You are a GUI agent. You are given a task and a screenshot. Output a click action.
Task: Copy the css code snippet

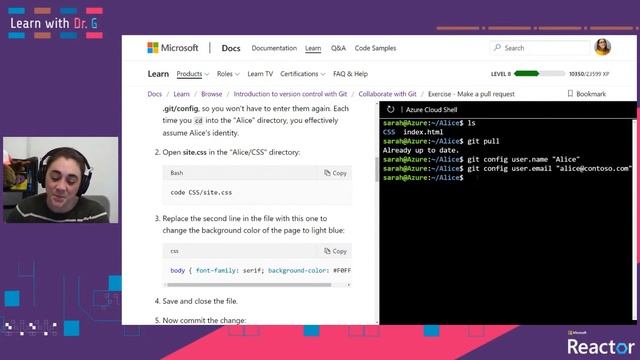tap(336, 251)
